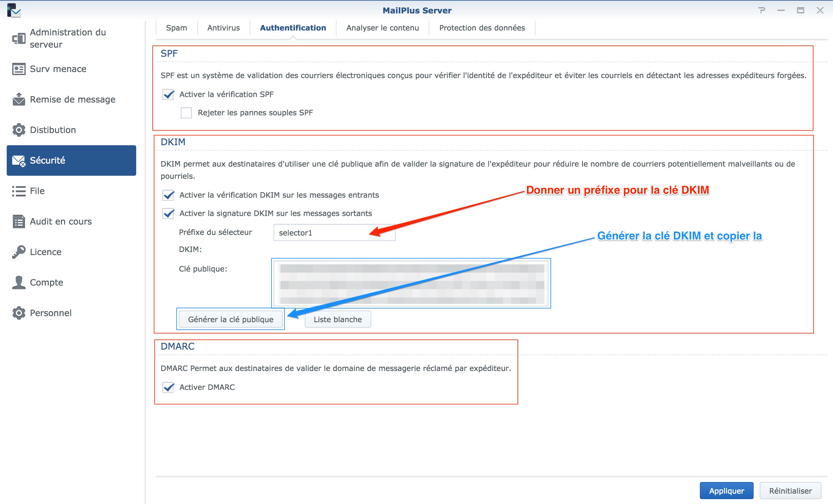Click Générer la clé publique button

click(x=231, y=319)
